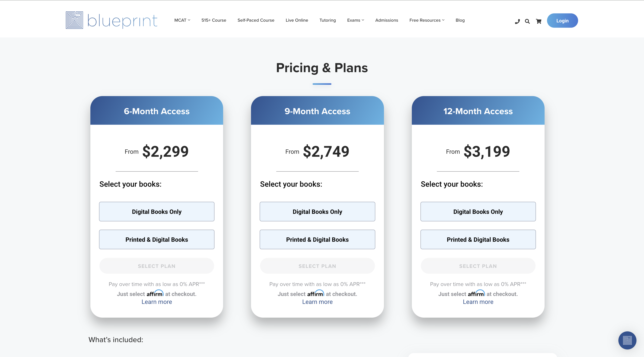Click the Login button

[x=562, y=21]
